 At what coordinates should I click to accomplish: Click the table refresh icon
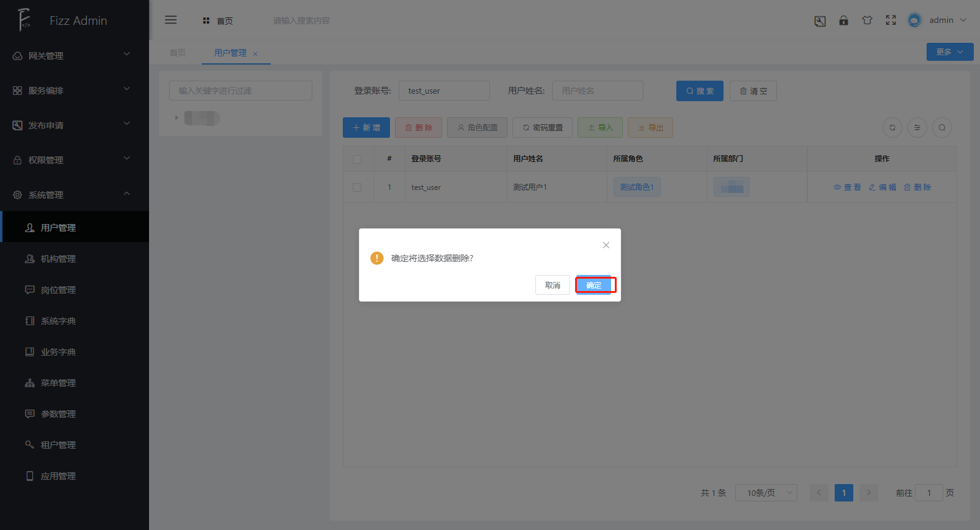892,128
